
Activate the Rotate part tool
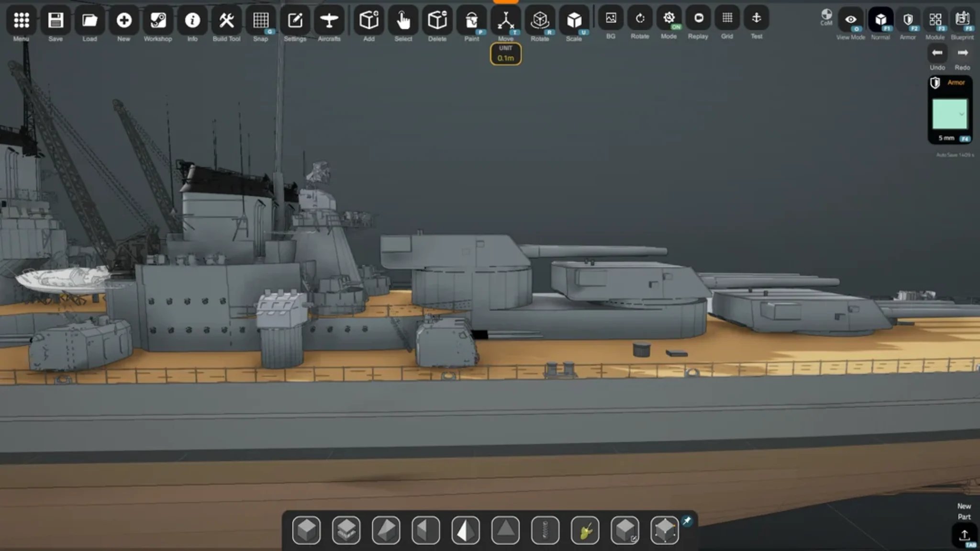pyautogui.click(x=540, y=21)
